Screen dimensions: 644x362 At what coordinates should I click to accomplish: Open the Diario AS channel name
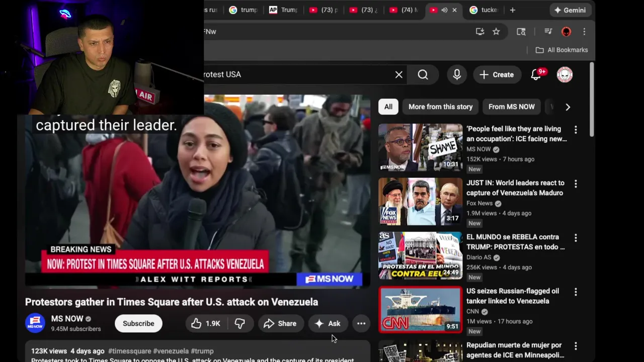pyautogui.click(x=478, y=257)
